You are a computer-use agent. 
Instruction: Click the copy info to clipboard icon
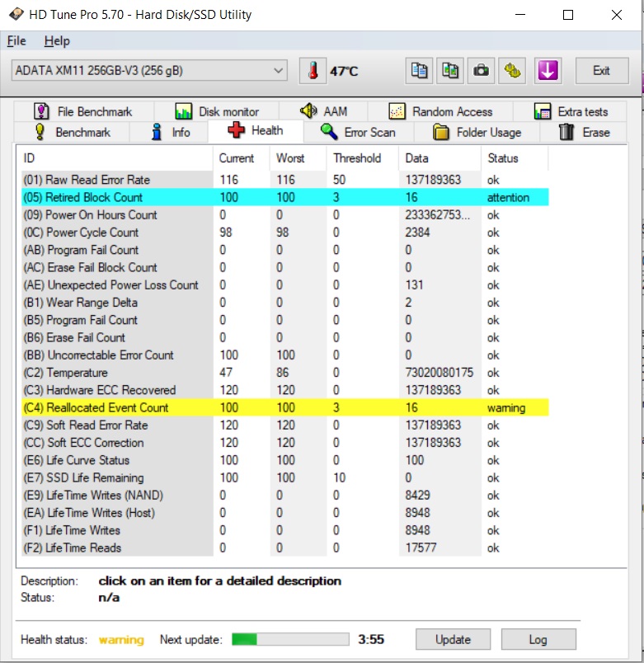pos(419,71)
